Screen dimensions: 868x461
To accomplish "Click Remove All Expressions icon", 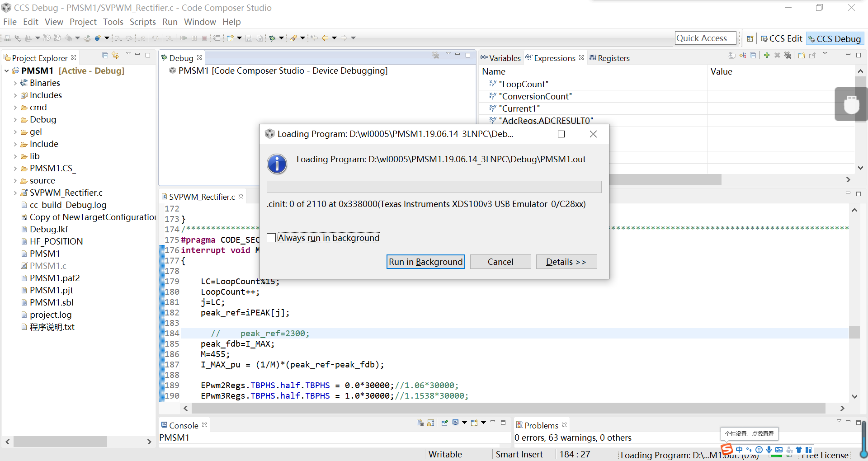I will [x=788, y=55].
